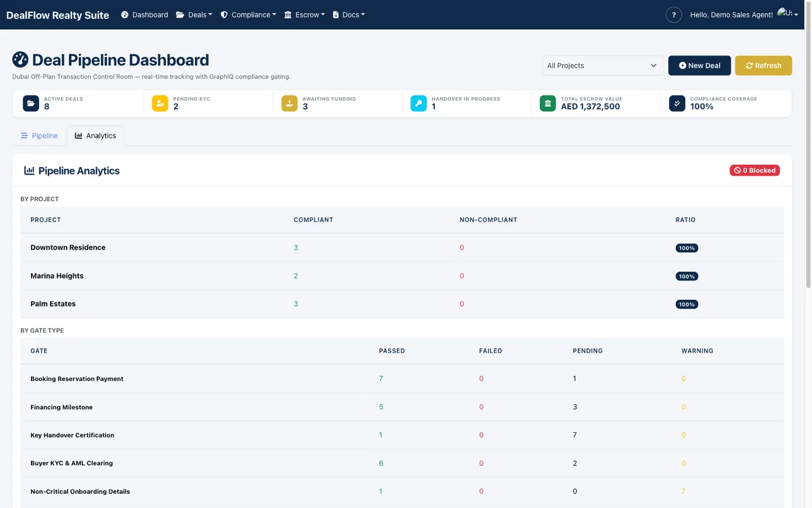Click the 100% ratio badge for Palm Estates
The image size is (812, 508).
[x=687, y=304]
